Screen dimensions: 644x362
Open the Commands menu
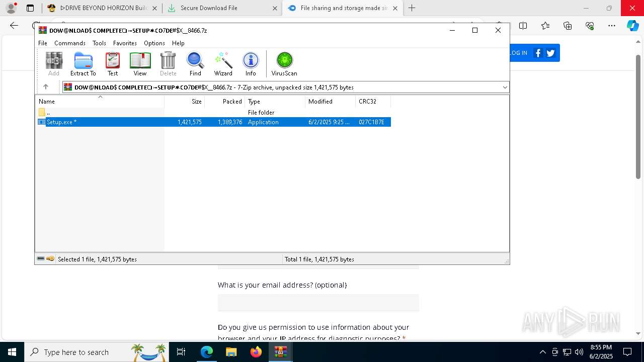pyautogui.click(x=70, y=43)
